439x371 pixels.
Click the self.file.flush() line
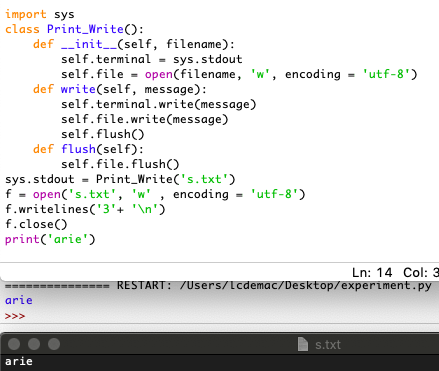[120, 164]
